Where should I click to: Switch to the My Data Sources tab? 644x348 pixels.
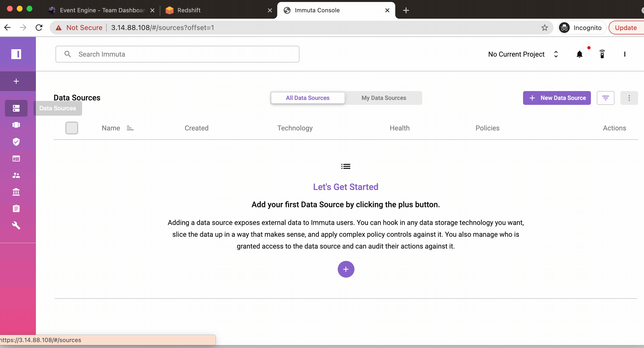pyautogui.click(x=384, y=98)
